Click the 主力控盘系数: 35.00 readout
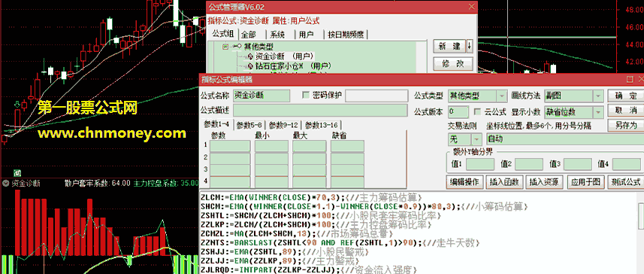 pos(166,183)
